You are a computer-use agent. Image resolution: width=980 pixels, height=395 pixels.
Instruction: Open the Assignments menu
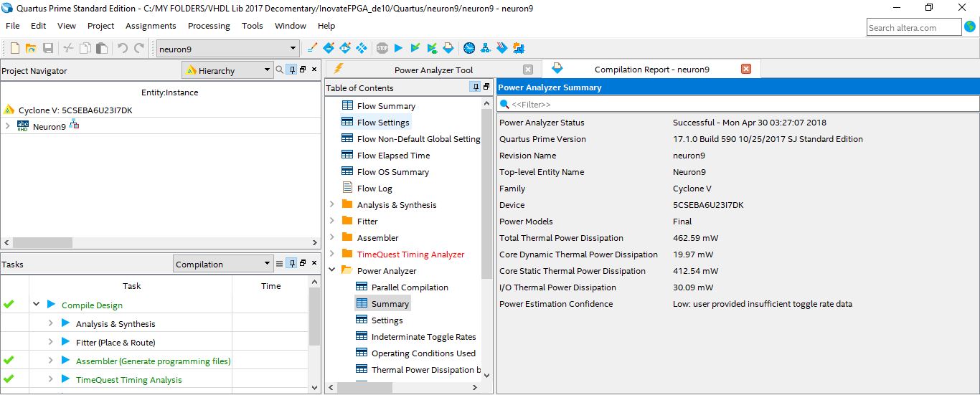pos(151,26)
